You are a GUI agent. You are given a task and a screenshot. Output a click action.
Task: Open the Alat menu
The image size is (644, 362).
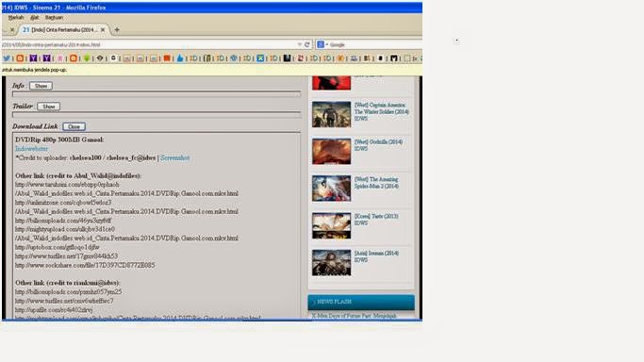(x=35, y=18)
